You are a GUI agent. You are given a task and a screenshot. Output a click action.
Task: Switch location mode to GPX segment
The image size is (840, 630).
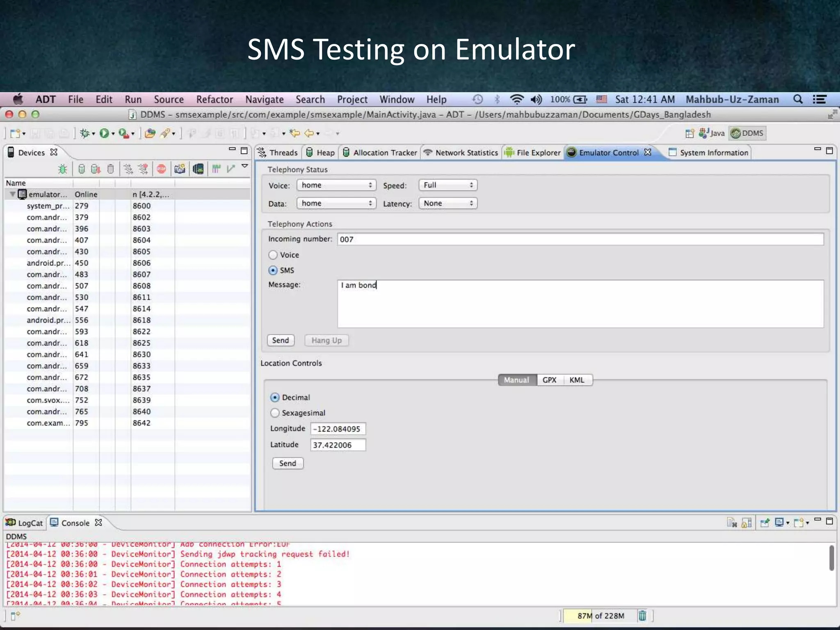[x=550, y=380]
